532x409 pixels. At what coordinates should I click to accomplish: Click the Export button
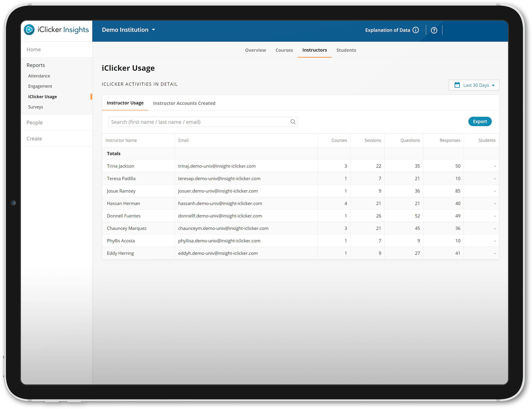click(480, 121)
